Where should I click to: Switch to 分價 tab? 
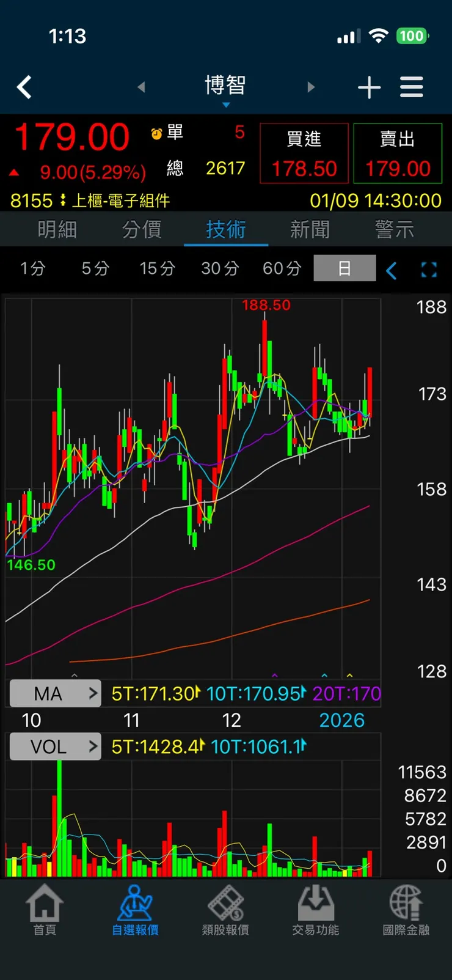(141, 229)
